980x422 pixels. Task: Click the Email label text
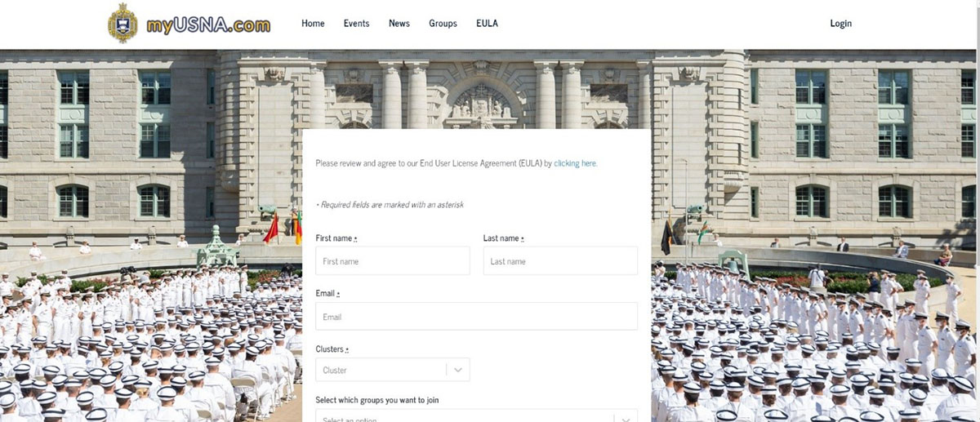pos(327,293)
